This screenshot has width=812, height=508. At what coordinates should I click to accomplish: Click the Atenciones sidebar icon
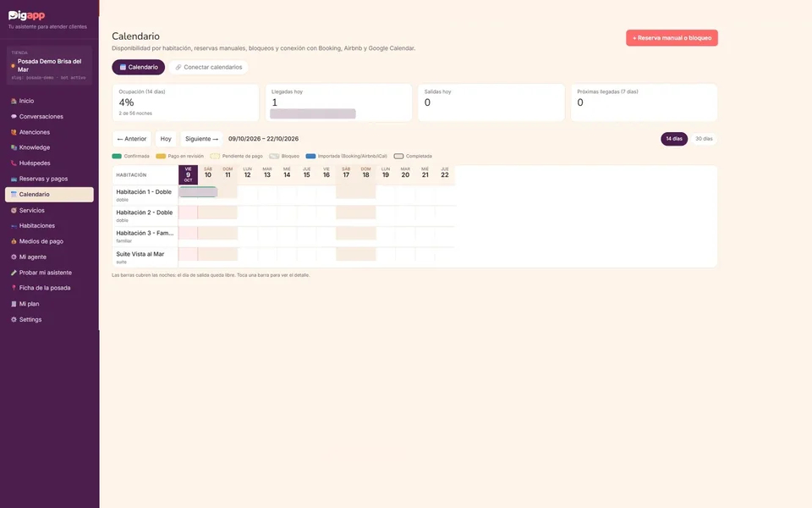point(14,132)
